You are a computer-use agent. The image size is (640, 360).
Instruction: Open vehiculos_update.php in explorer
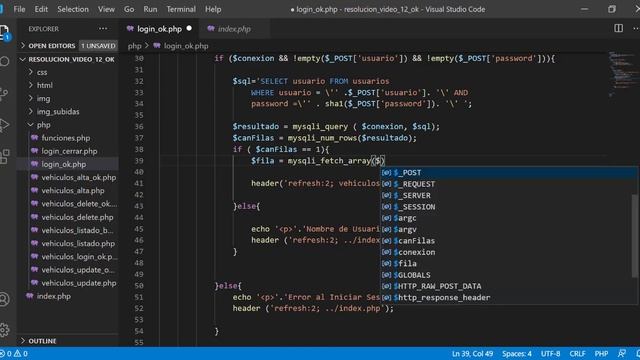pyautogui.click(x=68, y=283)
